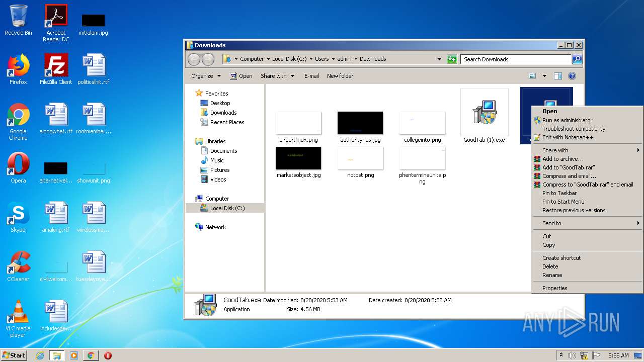The height and width of the screenshot is (362, 644).
Task: Select initialam.jpg on the desktop
Action: pos(94,24)
